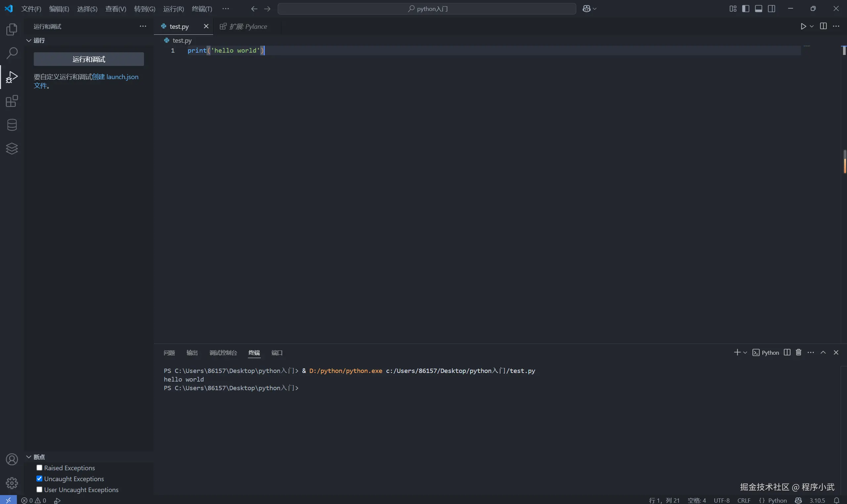Image resolution: width=847 pixels, height=504 pixels.
Task: Open the Extensions view in activity bar
Action: click(x=12, y=101)
